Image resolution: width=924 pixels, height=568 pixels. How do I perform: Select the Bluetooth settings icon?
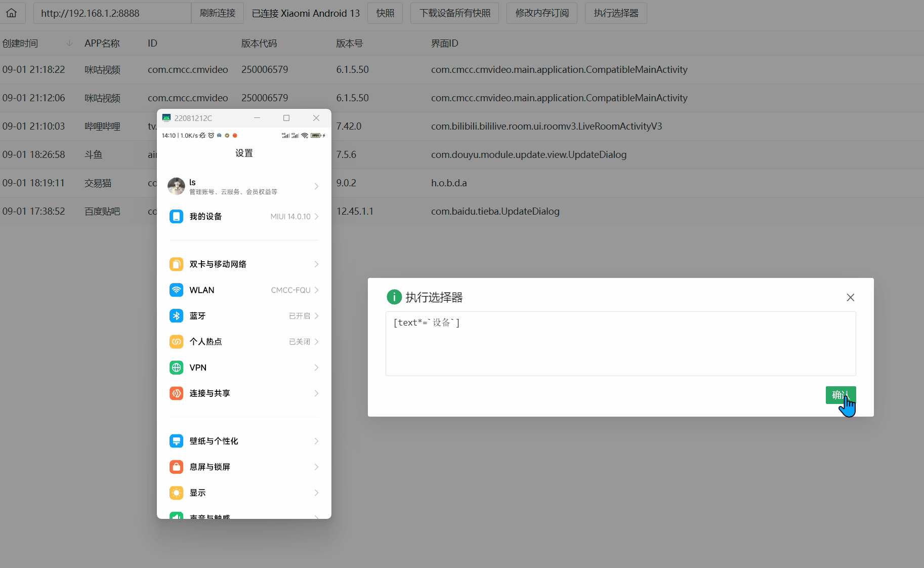tap(176, 315)
